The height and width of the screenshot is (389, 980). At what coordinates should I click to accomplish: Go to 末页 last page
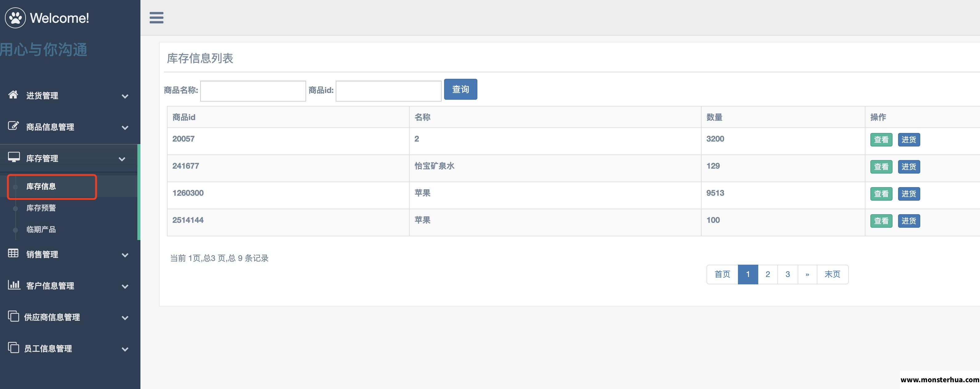[x=832, y=274]
